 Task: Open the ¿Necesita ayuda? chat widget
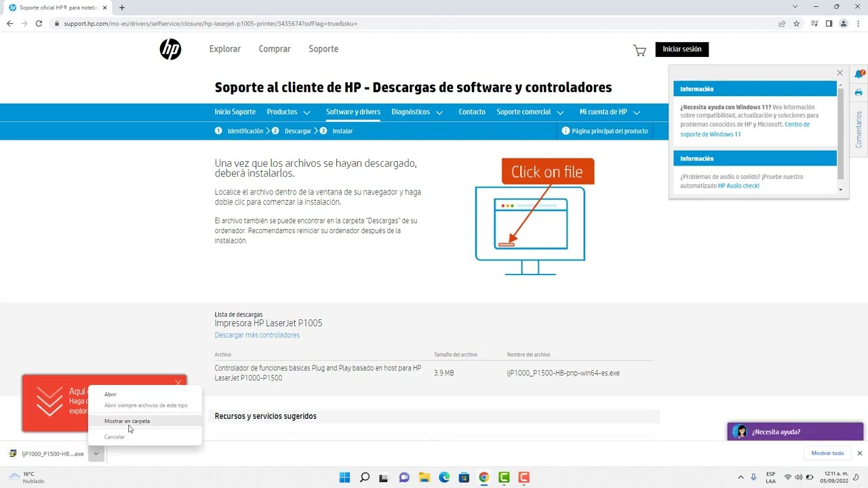(795, 432)
